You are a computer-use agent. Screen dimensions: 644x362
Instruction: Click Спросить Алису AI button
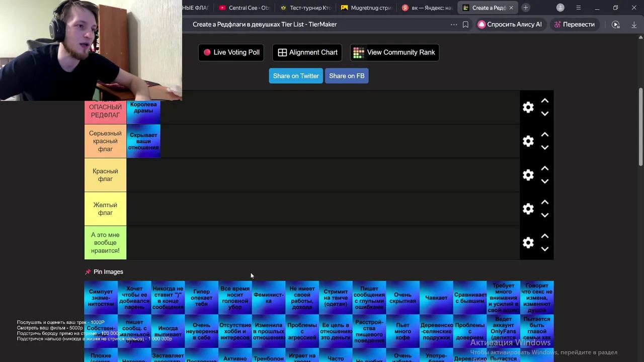pyautogui.click(x=510, y=24)
